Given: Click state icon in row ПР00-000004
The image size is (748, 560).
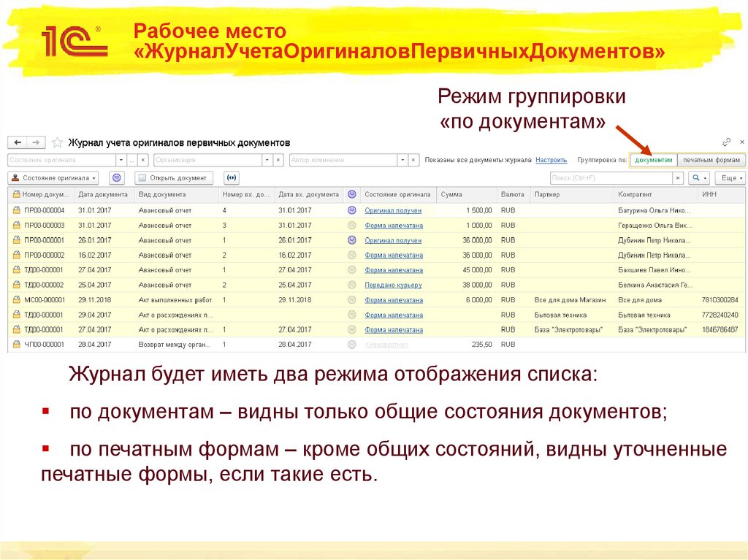Looking at the screenshot, I should click(352, 210).
